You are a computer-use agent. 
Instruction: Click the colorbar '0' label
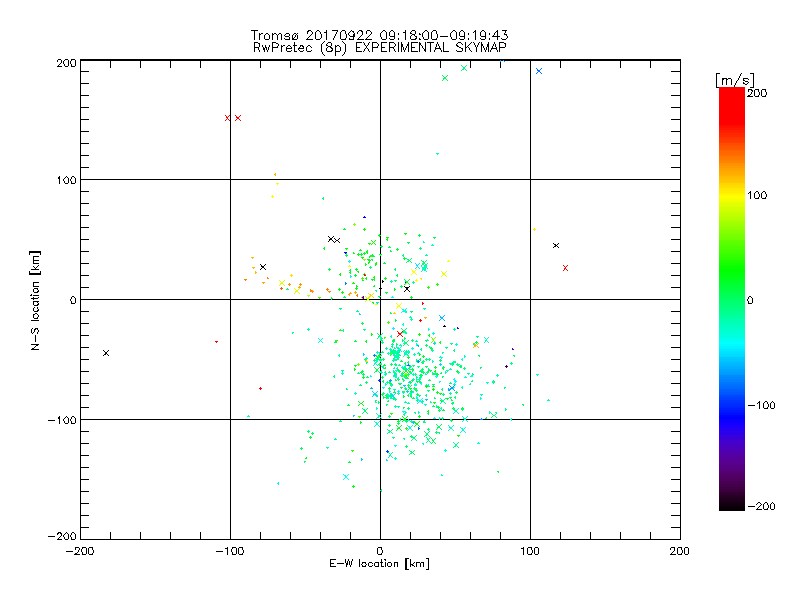pos(750,301)
